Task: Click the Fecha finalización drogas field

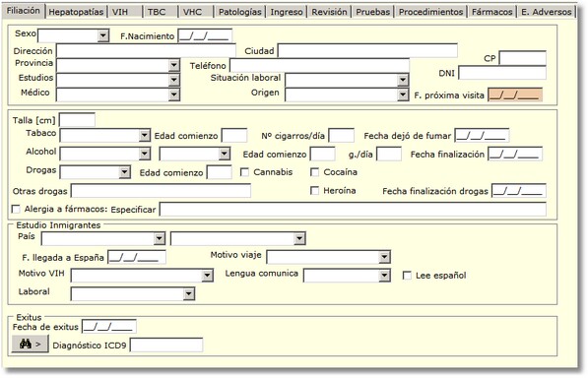Action: pyautogui.click(x=519, y=191)
